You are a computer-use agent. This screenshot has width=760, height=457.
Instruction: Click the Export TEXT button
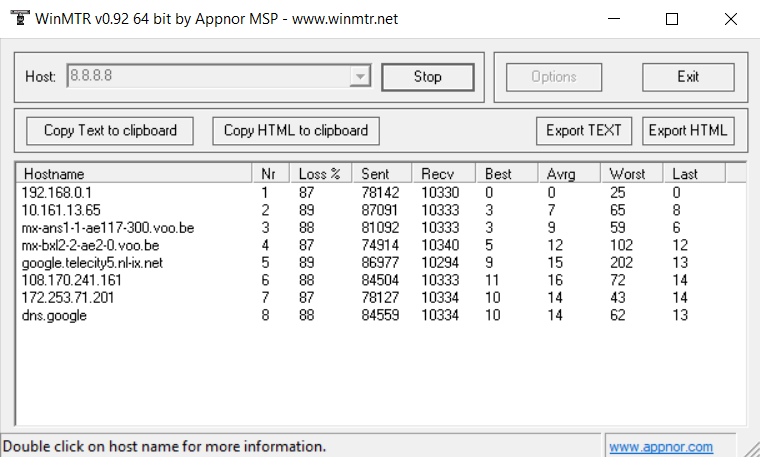point(584,131)
